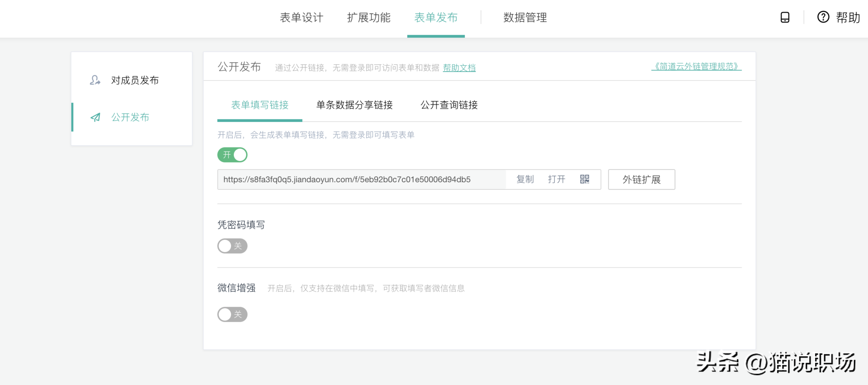Open the mobile preview icon

pos(785,17)
